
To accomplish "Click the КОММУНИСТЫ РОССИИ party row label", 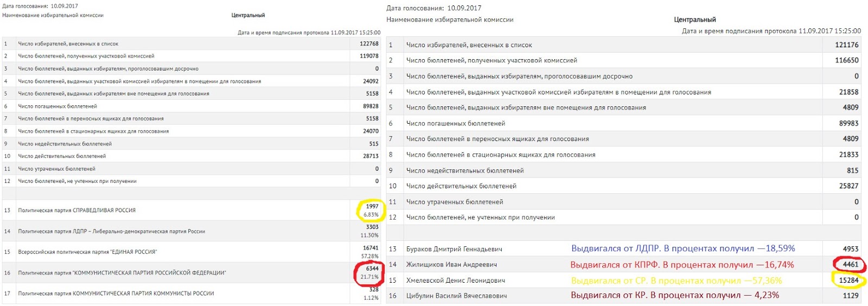I will click(x=116, y=294).
